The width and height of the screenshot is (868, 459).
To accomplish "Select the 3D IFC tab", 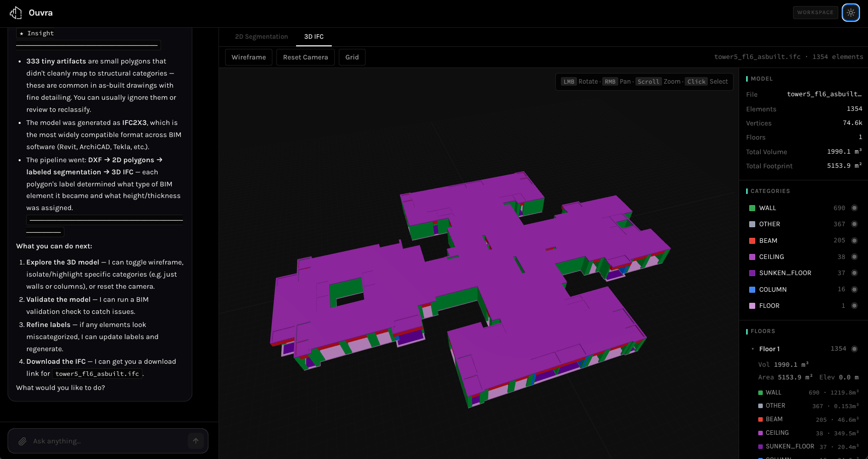I will point(314,36).
